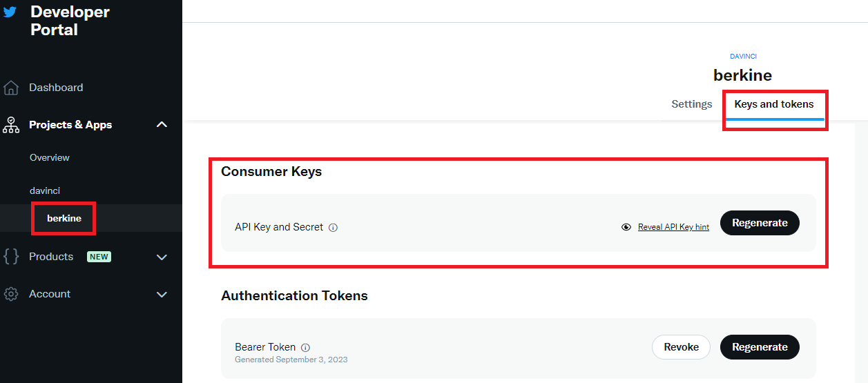The width and height of the screenshot is (868, 383).
Task: Open Overview under Projects & Apps
Action: (x=50, y=158)
